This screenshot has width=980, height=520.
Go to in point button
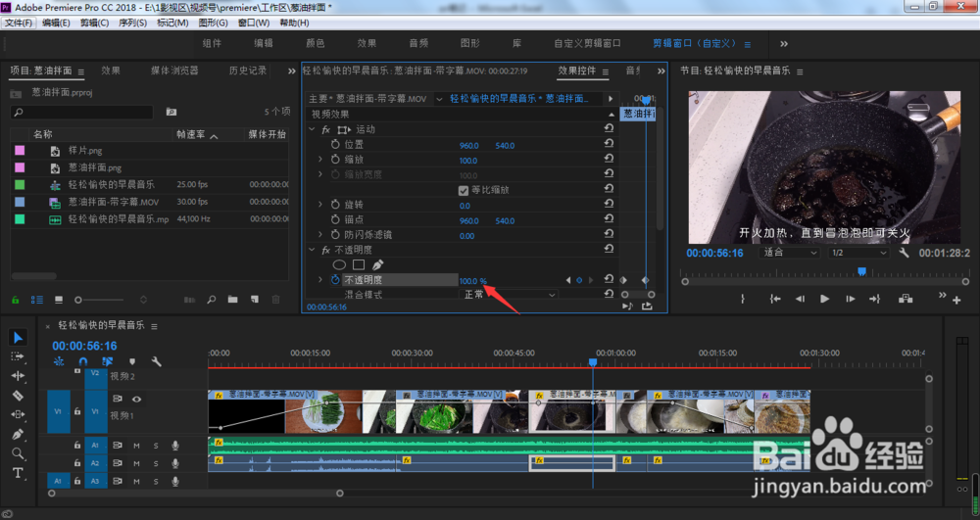[775, 299]
